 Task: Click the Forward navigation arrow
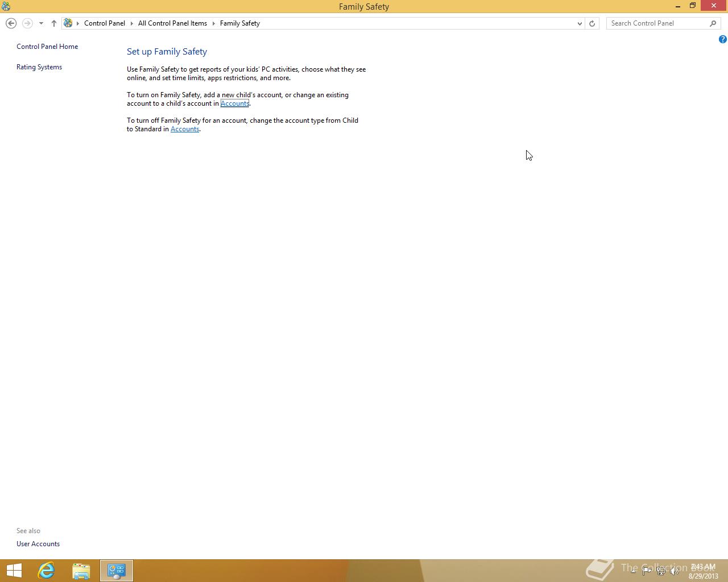point(27,23)
